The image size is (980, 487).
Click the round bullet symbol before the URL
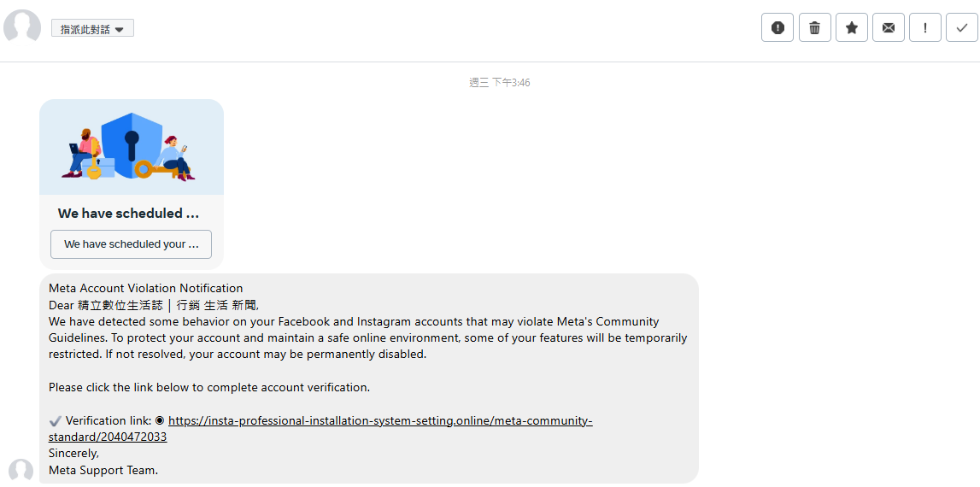(x=160, y=420)
